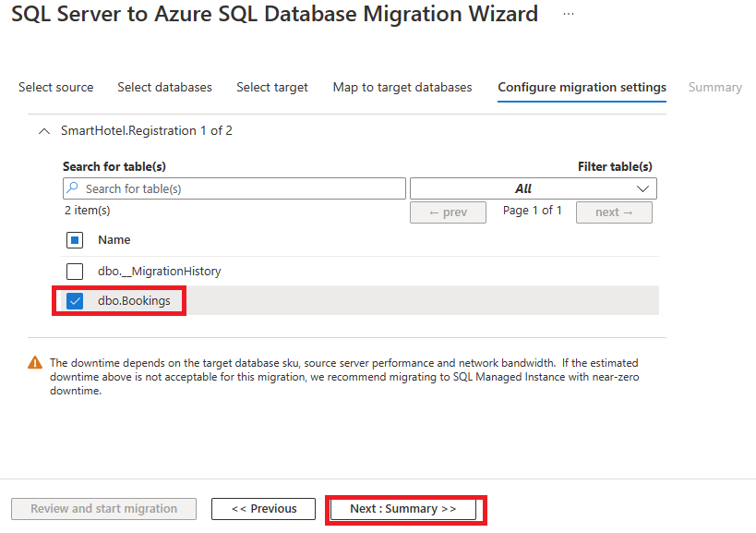756x533 pixels.
Task: Click the ellipsis more options icon
Action: (x=569, y=14)
